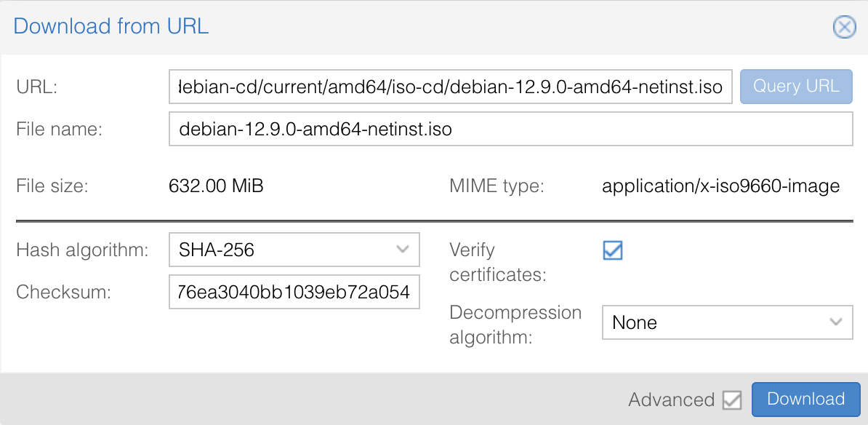Open the Decompression algorithm dropdown arrow
Viewport: 868px width, 425px height.
tap(836, 322)
